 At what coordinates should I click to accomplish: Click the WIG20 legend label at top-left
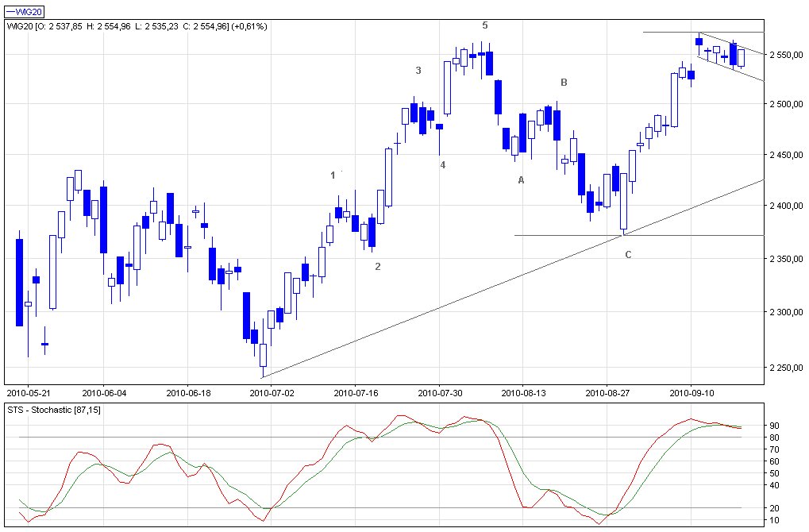coord(24,11)
